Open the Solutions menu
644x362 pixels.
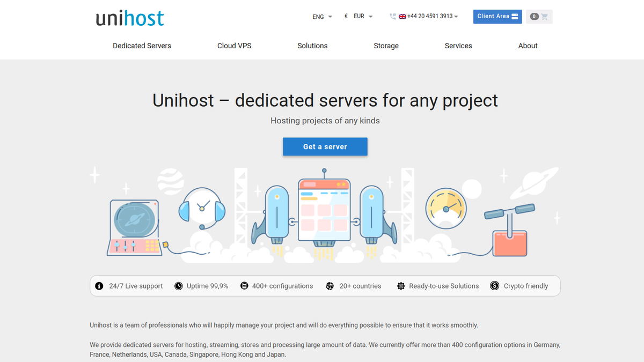[x=312, y=46]
